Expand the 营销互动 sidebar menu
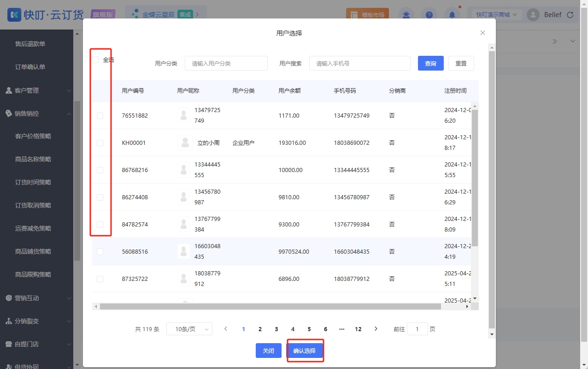The width and height of the screenshot is (588, 369). [37, 298]
